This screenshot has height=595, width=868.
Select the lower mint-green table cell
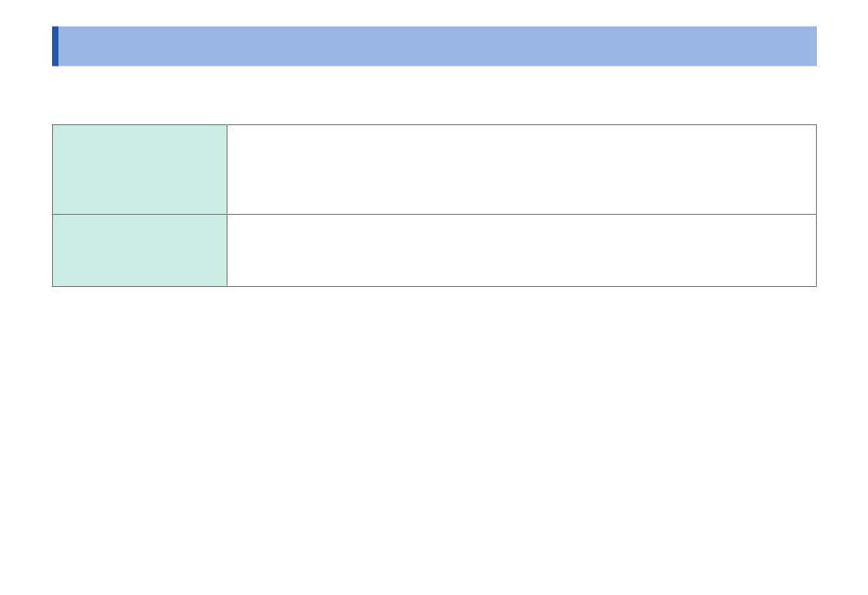click(140, 250)
